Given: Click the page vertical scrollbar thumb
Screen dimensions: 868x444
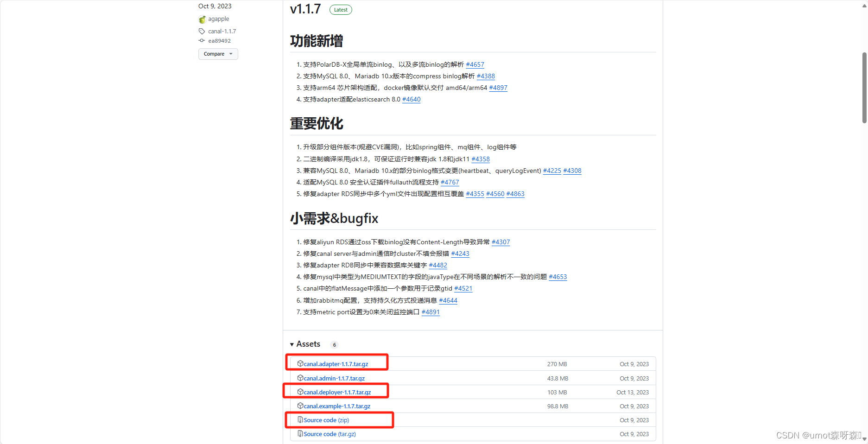Looking at the screenshot, I should tap(864, 88).
